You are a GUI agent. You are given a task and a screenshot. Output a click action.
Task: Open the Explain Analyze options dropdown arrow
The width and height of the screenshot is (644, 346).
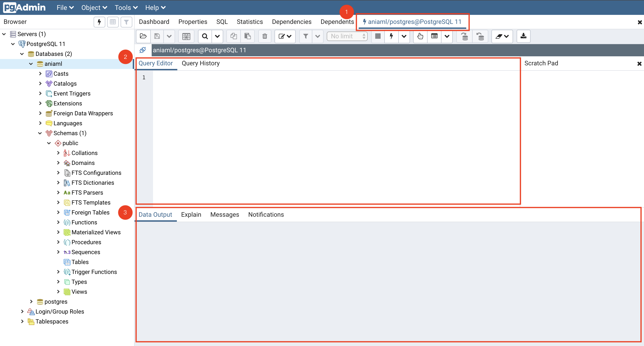(447, 36)
